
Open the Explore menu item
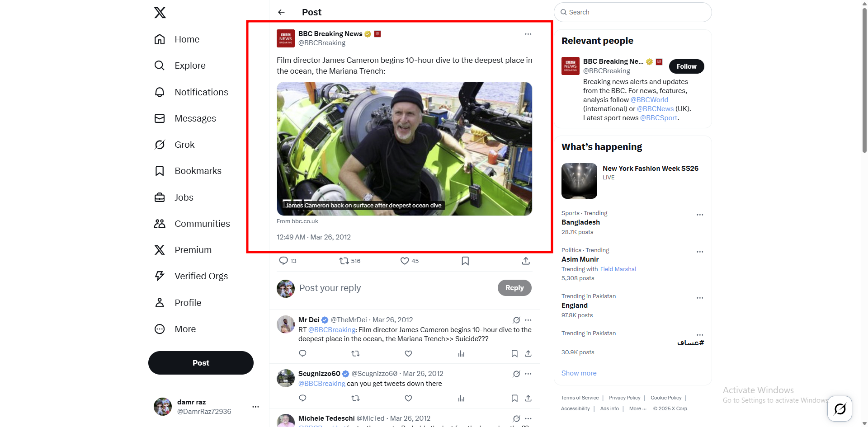tap(190, 66)
